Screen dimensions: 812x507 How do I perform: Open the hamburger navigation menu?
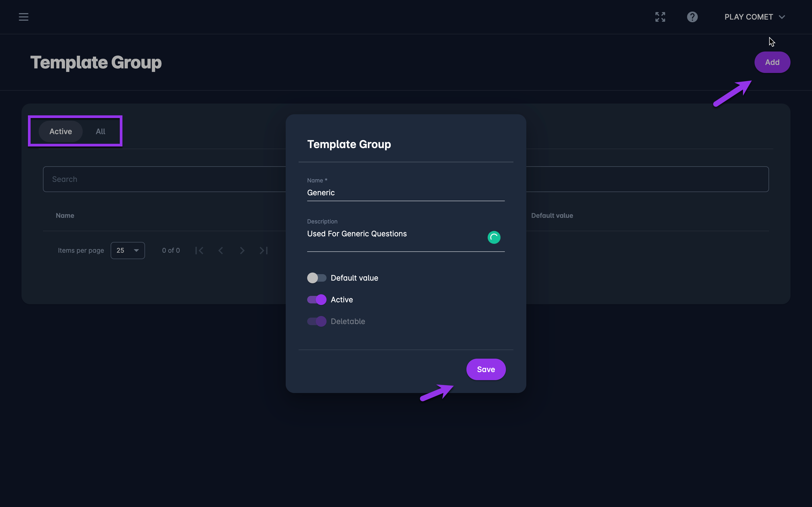pos(23,17)
